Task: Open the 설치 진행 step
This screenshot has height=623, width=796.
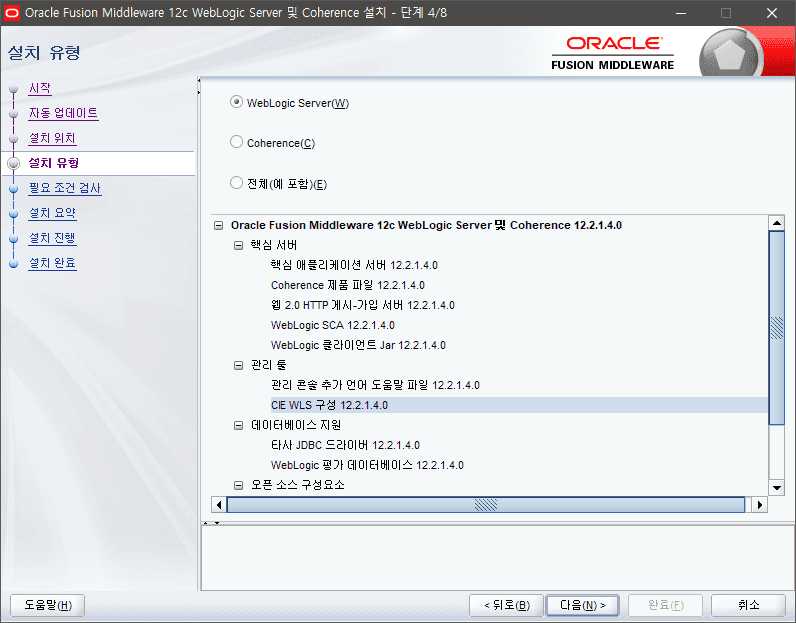Action: click(52, 238)
